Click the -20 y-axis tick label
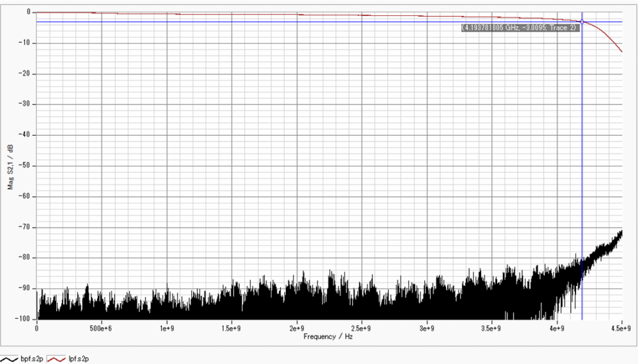Screen dimensions: 638x364 (x=26, y=74)
